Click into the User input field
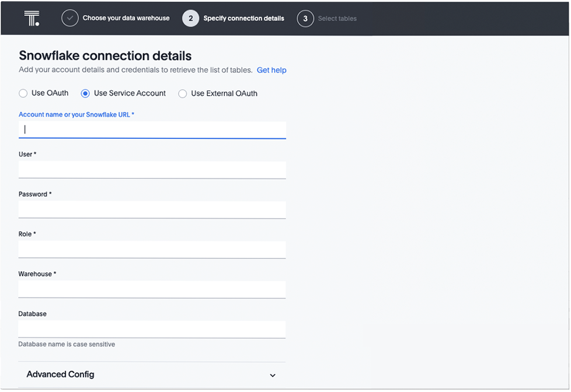This screenshot has width=571, height=392. click(152, 170)
